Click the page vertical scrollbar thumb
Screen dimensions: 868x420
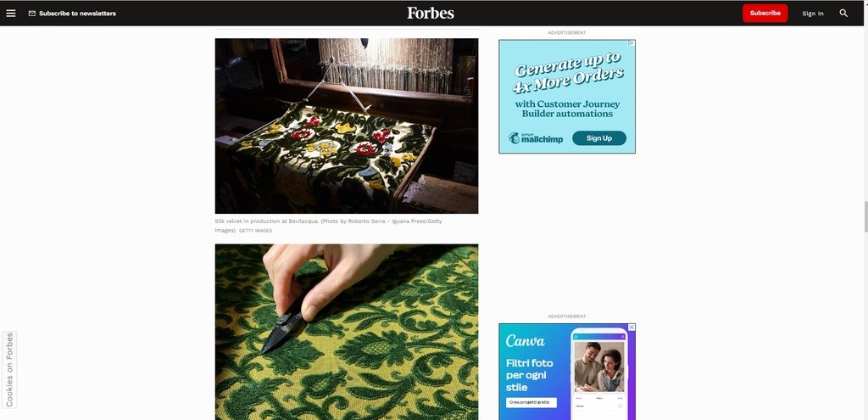coord(865,217)
